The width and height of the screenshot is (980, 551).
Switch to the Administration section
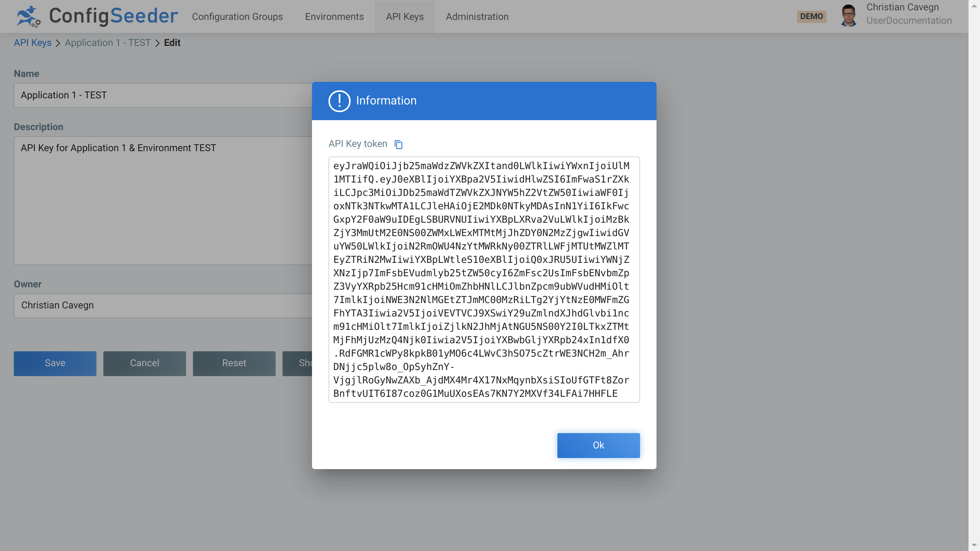tap(477, 16)
